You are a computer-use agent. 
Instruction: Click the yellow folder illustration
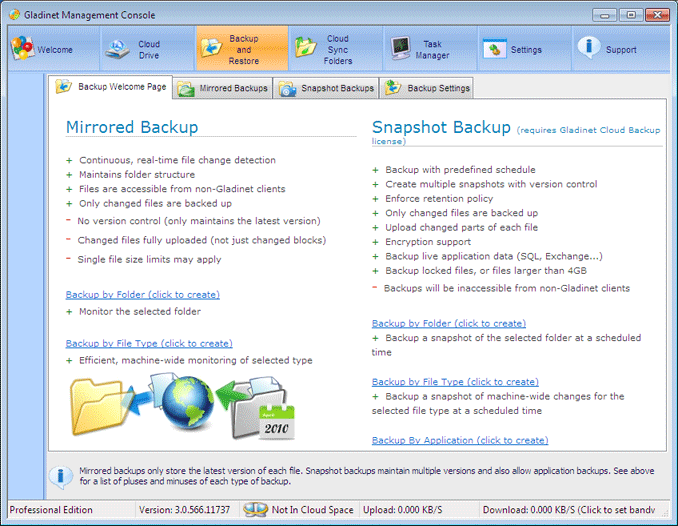pyautogui.click(x=102, y=406)
